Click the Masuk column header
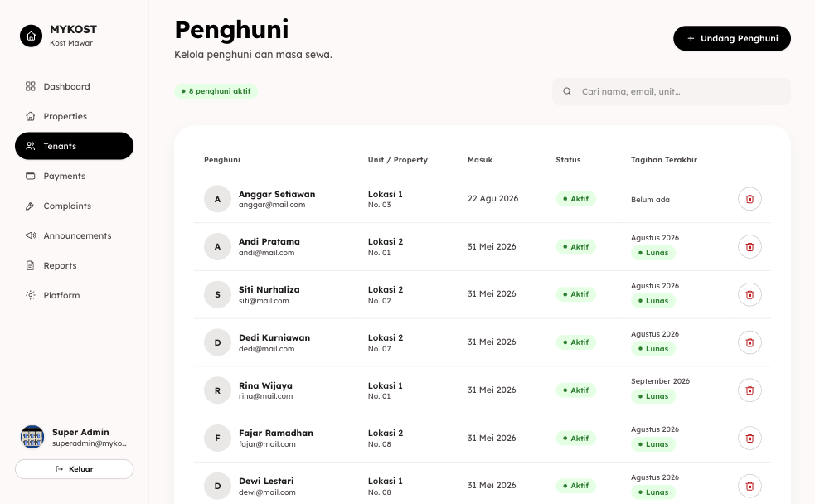 [480, 160]
